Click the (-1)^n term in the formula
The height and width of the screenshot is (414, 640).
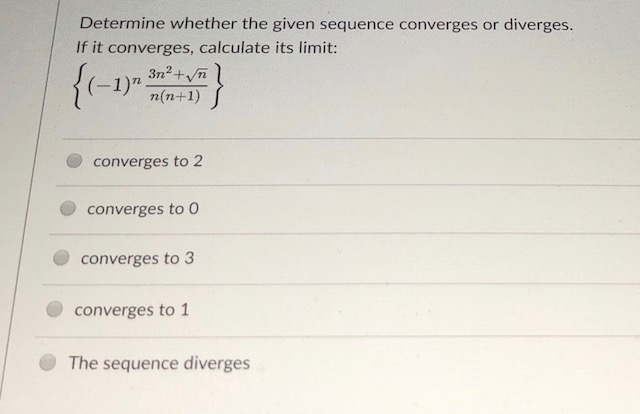pos(113,85)
